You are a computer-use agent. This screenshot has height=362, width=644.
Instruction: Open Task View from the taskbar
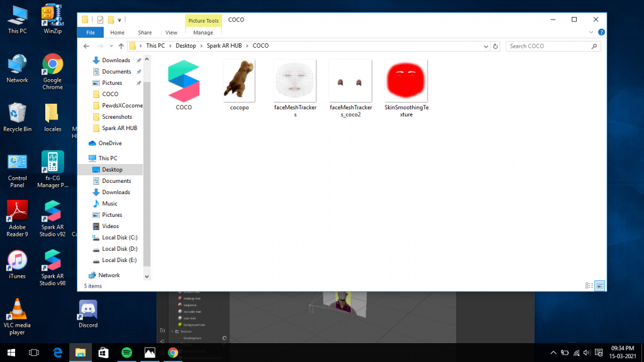34,353
